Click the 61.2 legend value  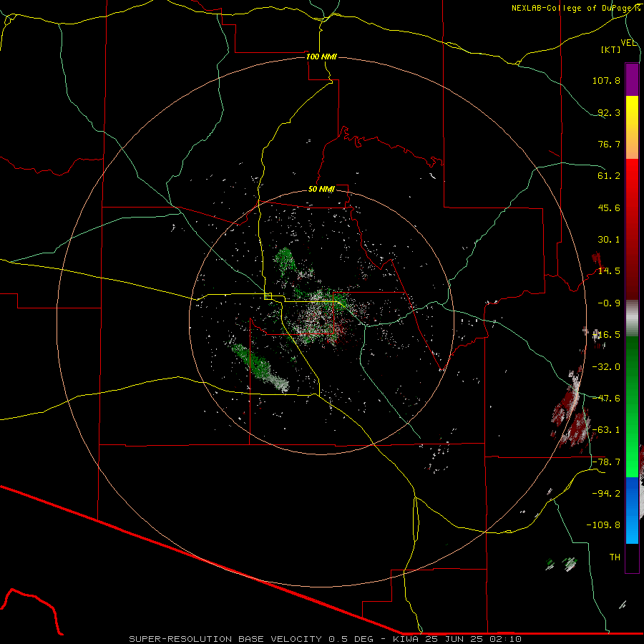(x=609, y=176)
